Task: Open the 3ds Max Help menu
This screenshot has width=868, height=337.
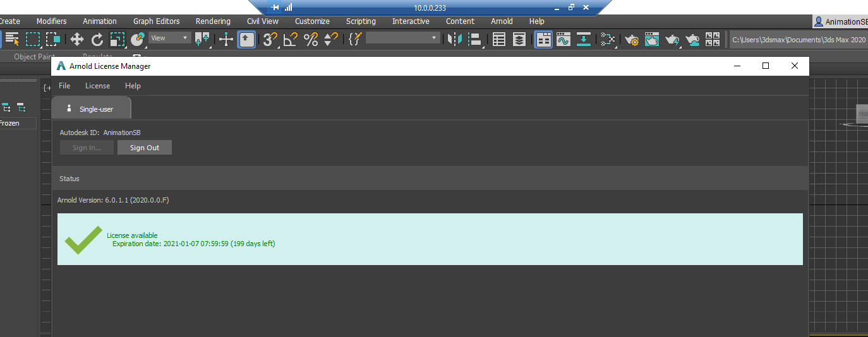Action: 537,21
